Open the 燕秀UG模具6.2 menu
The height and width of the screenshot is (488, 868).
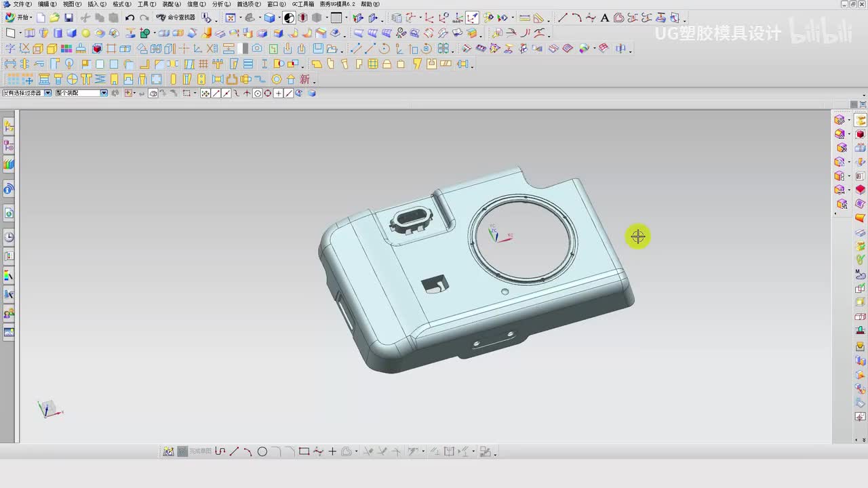pos(338,4)
